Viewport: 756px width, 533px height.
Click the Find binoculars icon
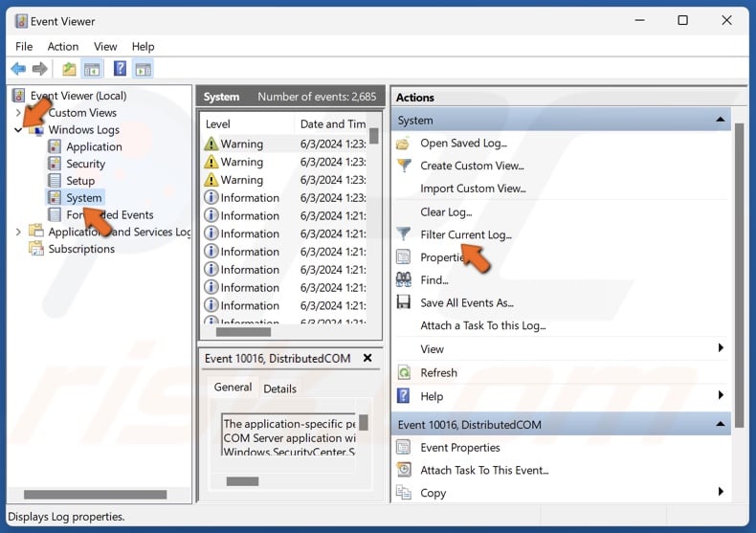point(403,279)
